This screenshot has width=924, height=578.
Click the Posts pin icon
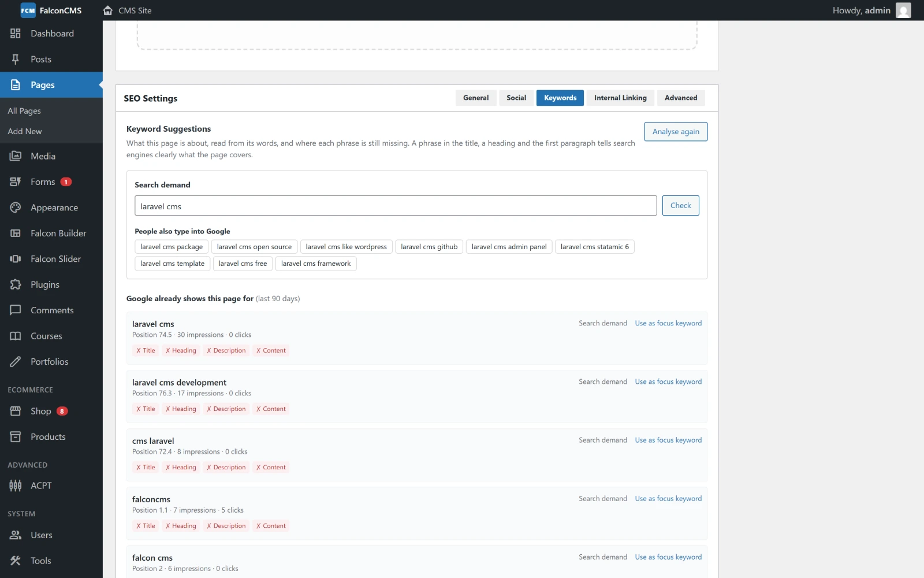pos(16,59)
